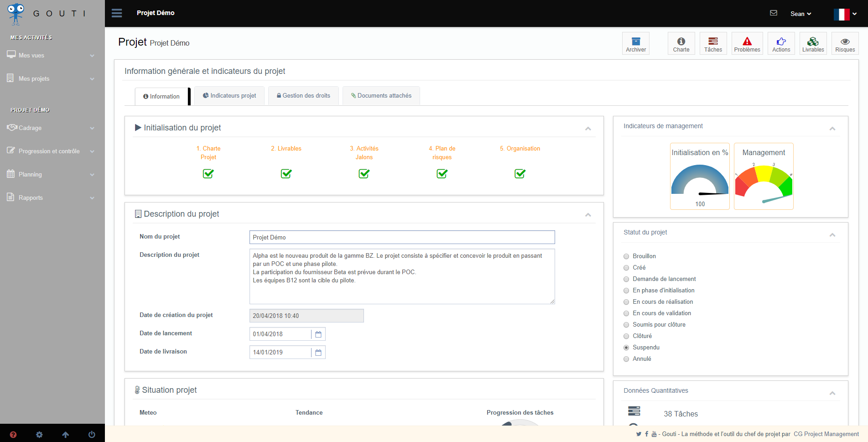Open the 5. Organisation step link
Screen dimensions: 868x442
[520, 149]
